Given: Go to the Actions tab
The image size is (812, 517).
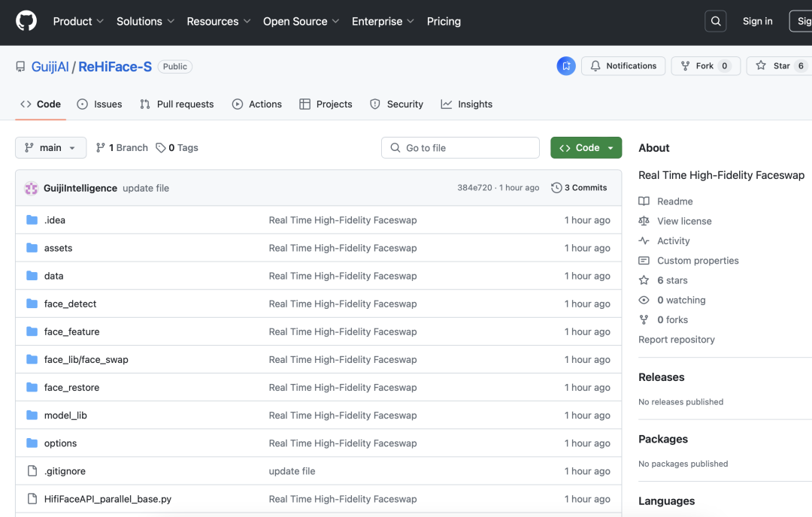Looking at the screenshot, I should [257, 104].
